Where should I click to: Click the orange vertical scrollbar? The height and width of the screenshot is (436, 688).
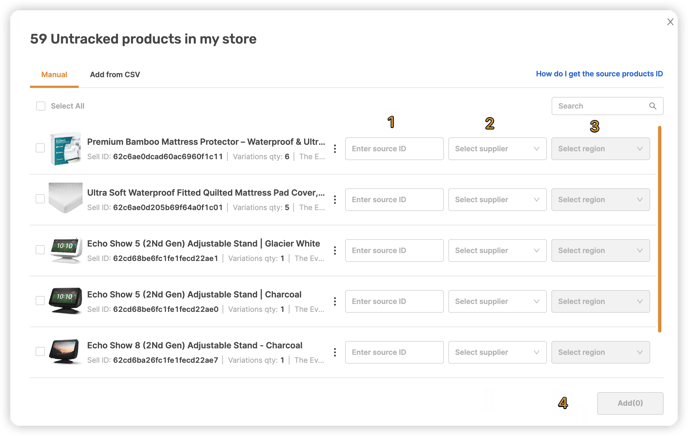pos(659,229)
